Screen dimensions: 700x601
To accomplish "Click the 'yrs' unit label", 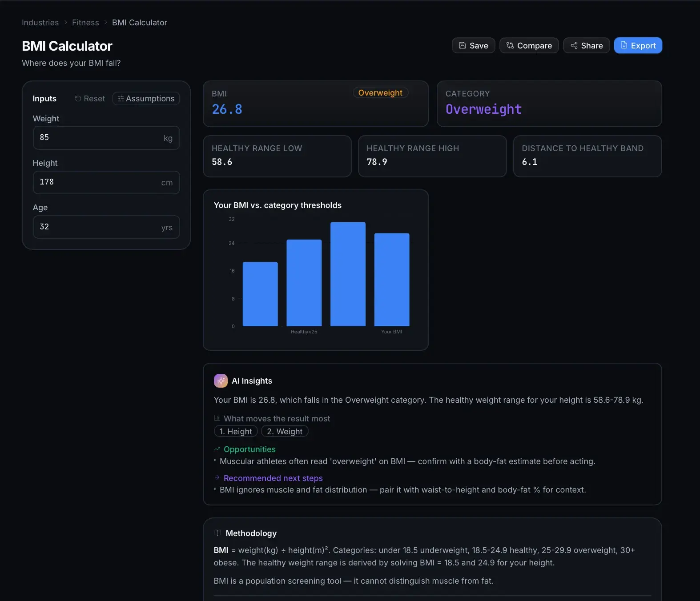I will (x=167, y=227).
